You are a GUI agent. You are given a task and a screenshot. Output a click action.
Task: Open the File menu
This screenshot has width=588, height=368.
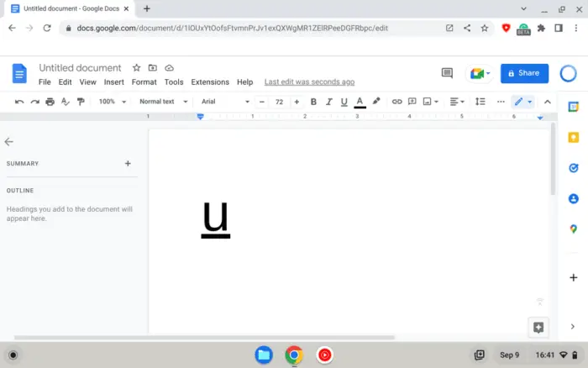click(x=45, y=82)
